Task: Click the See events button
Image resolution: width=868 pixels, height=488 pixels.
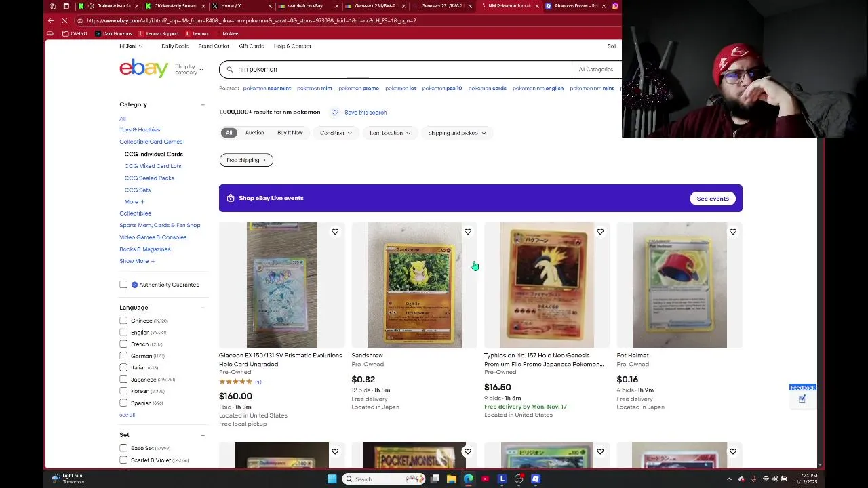Action: 713,199
